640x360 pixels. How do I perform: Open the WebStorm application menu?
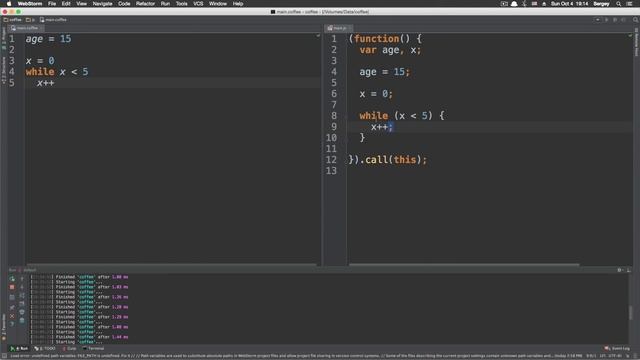pos(30,4)
